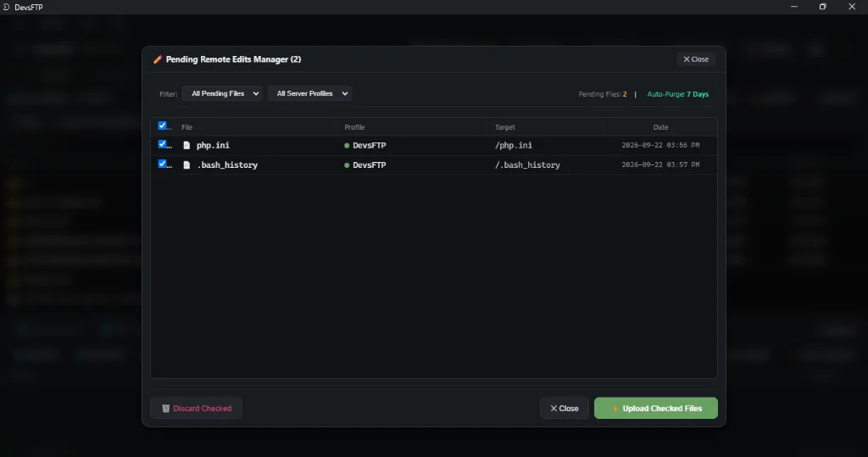
Task: Open the All Server Profiles dropdown
Action: (x=310, y=93)
